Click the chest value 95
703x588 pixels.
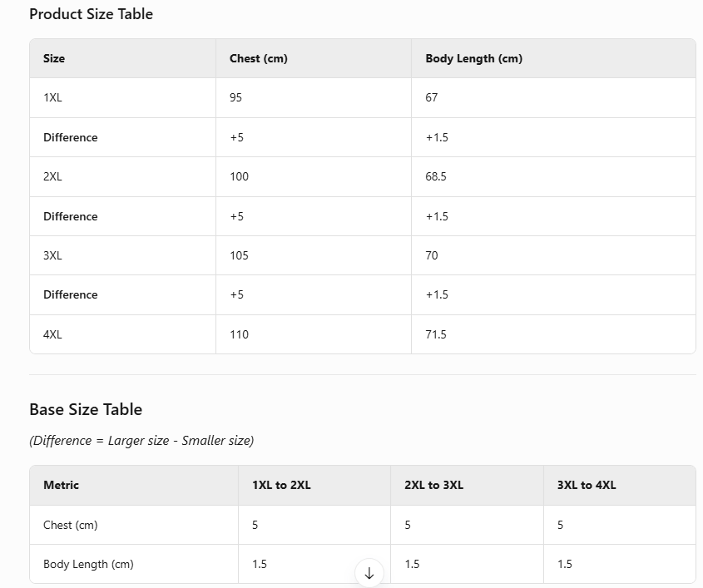coord(236,97)
